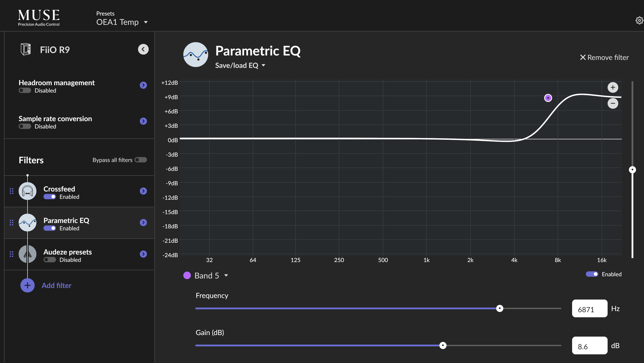Disable the Crossfeed filter toggle
The width and height of the screenshot is (644, 363).
point(50,197)
